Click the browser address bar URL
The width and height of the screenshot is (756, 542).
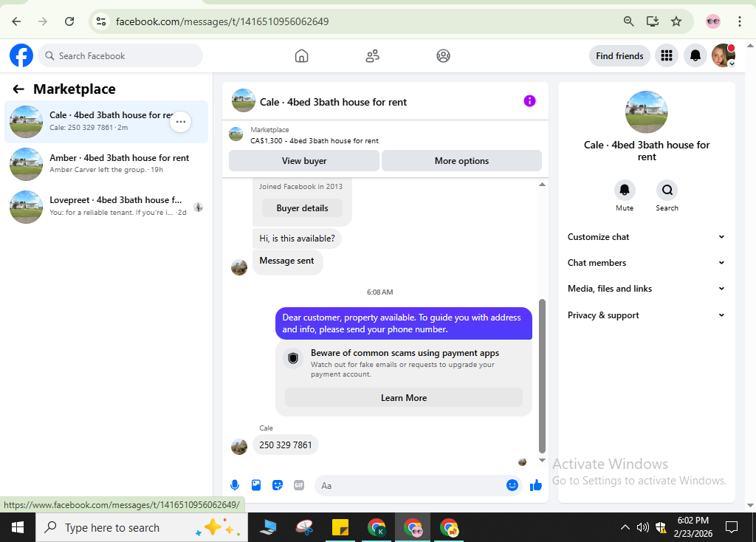click(x=222, y=21)
